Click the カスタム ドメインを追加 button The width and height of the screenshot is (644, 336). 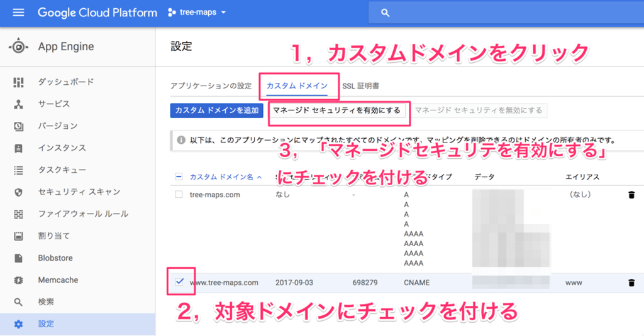click(216, 111)
